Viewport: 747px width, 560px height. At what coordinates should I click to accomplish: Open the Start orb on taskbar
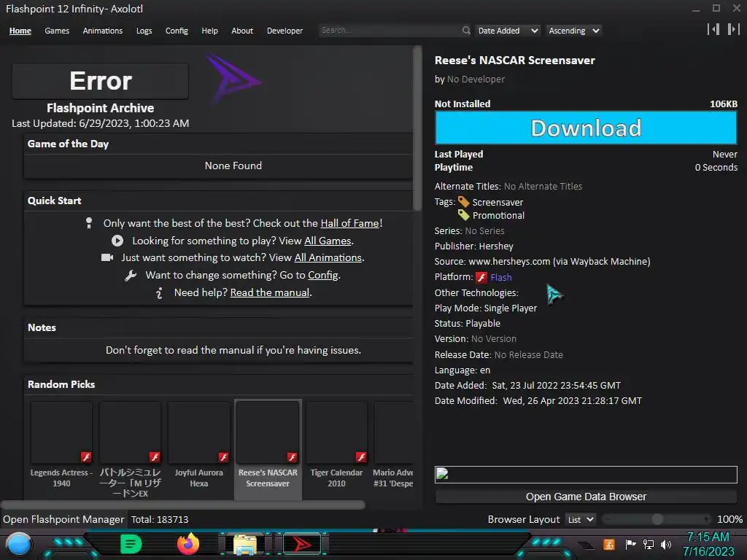tap(19, 544)
